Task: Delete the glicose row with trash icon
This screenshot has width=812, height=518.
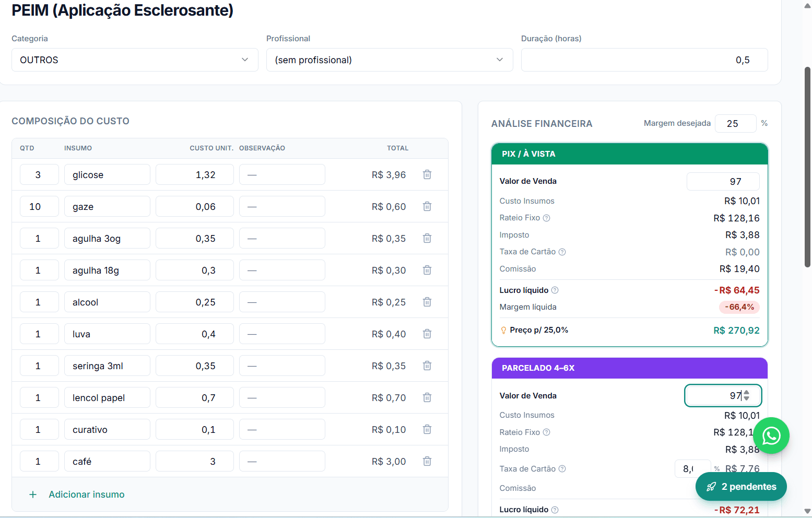Action: (427, 174)
